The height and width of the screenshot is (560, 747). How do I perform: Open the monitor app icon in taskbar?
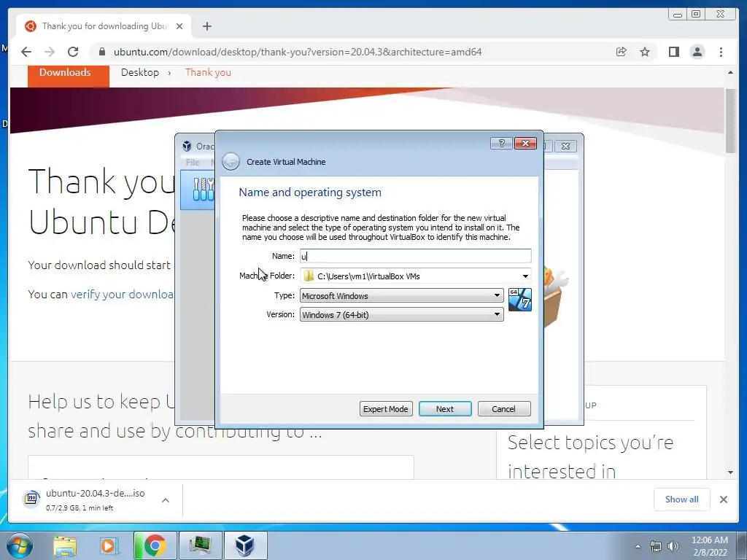(201, 545)
